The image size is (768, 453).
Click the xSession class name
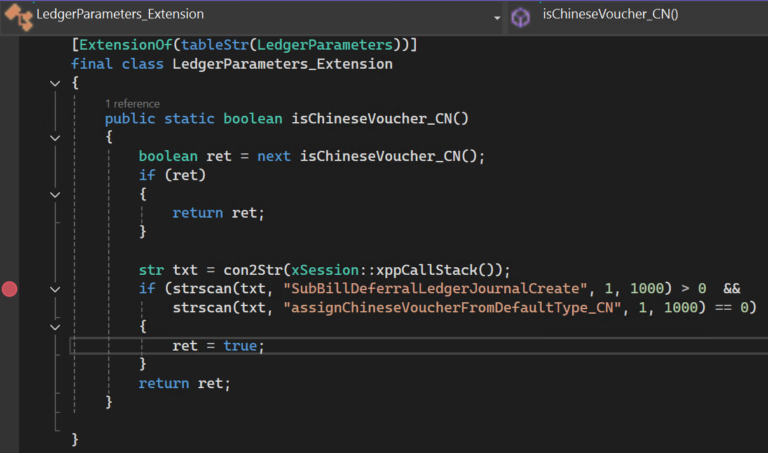(x=319, y=270)
